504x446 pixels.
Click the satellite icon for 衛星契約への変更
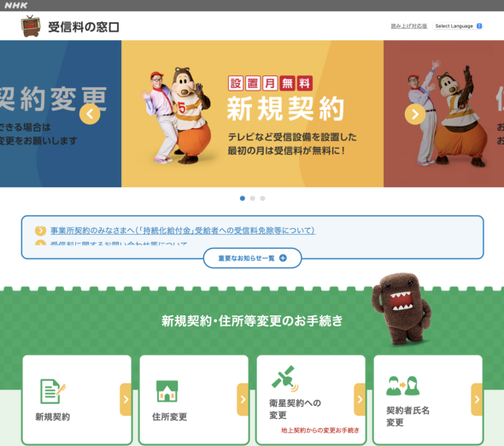coord(284,379)
